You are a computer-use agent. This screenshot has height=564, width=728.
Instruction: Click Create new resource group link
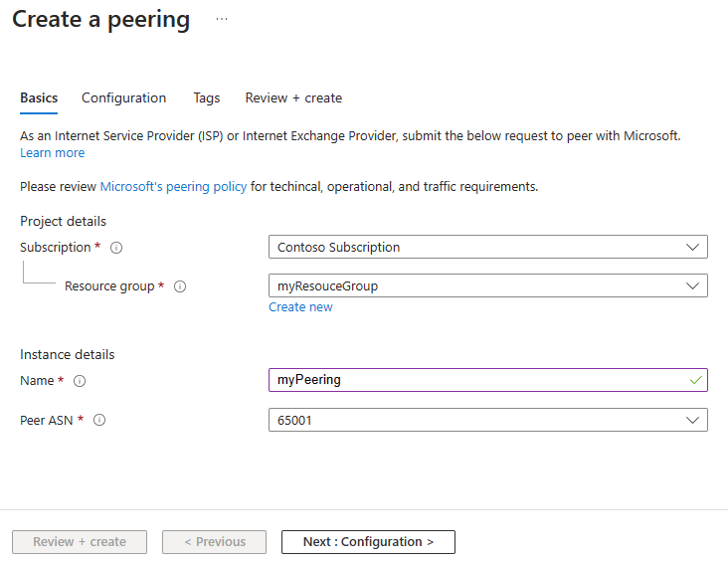[300, 307]
